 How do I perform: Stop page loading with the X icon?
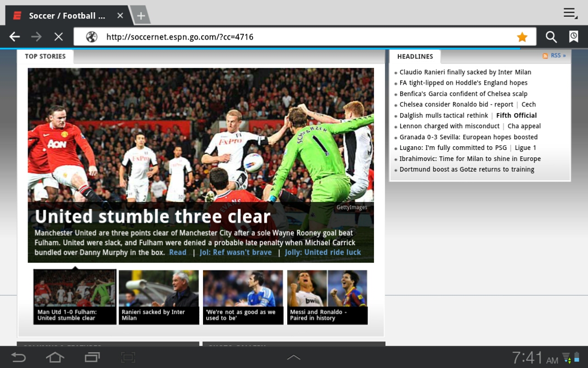(58, 37)
